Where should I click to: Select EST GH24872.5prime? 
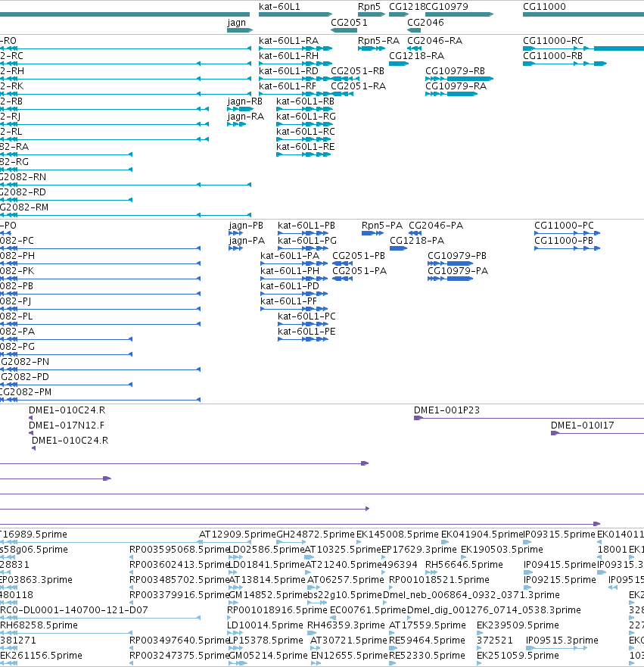pyautogui.click(x=316, y=534)
